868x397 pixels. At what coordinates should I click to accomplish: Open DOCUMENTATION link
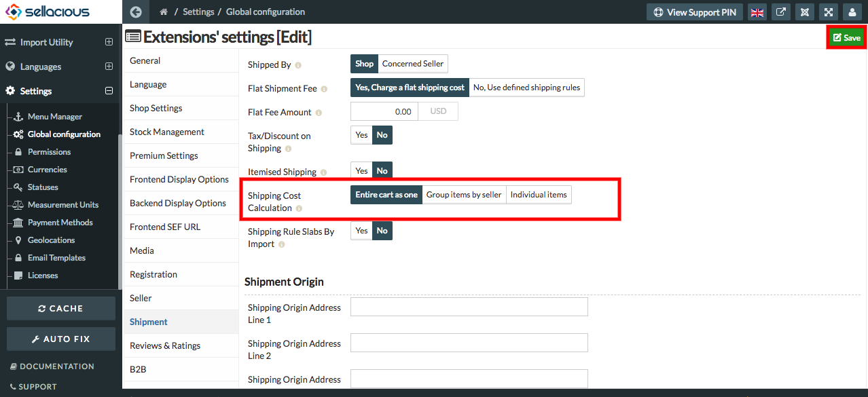tap(52, 366)
